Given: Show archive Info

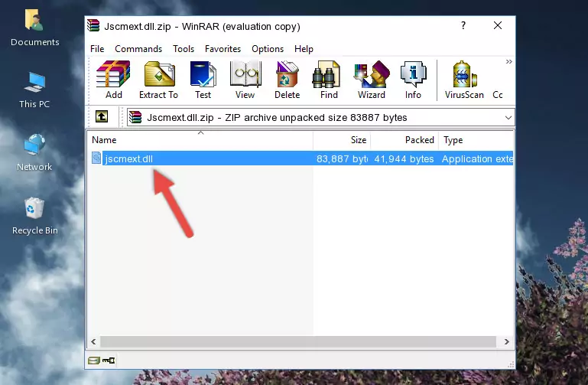Looking at the screenshot, I should pos(413,80).
